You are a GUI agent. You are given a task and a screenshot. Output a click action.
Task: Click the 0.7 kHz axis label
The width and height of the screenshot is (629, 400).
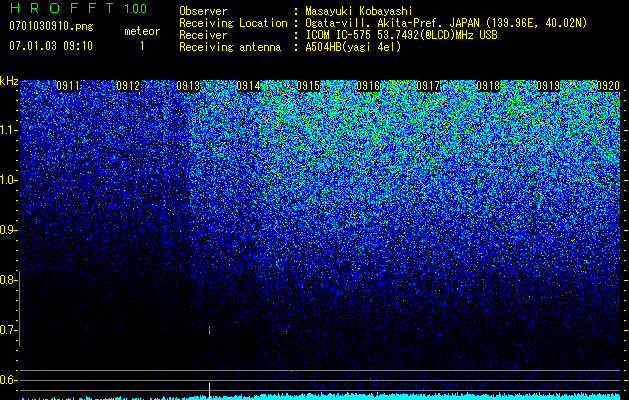[8, 330]
